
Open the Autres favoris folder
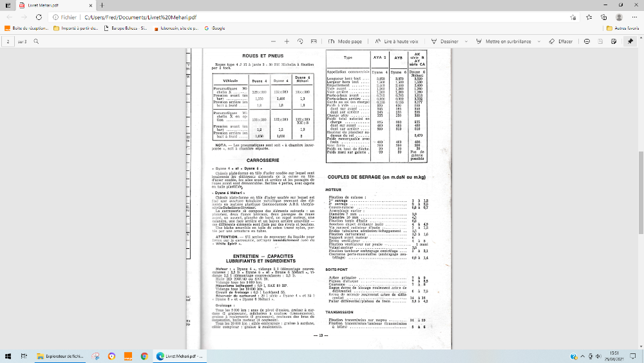(x=623, y=28)
